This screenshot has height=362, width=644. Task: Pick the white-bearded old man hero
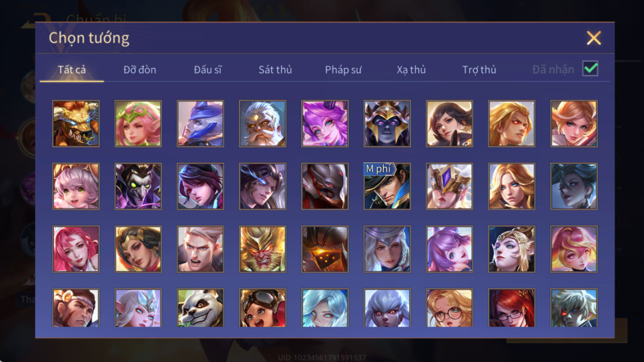click(x=263, y=124)
